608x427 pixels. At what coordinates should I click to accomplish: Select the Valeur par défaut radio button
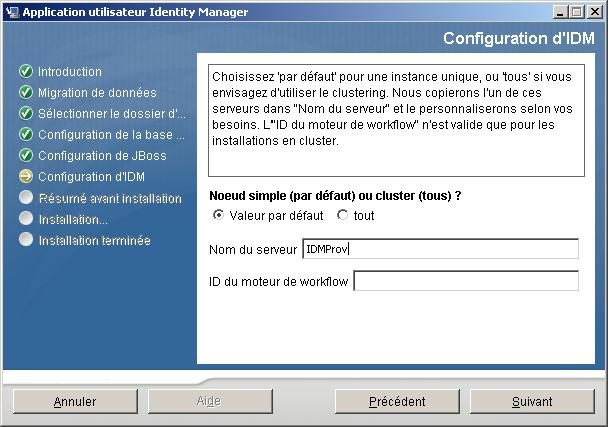click(218, 215)
